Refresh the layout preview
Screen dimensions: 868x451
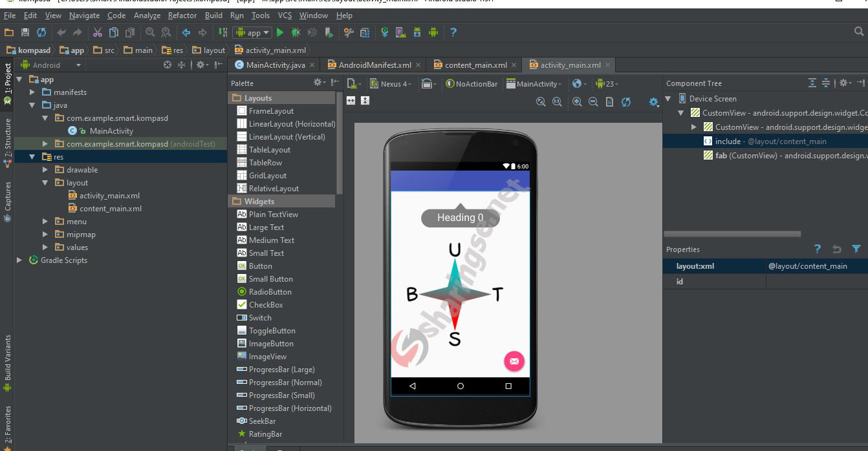pos(626,101)
